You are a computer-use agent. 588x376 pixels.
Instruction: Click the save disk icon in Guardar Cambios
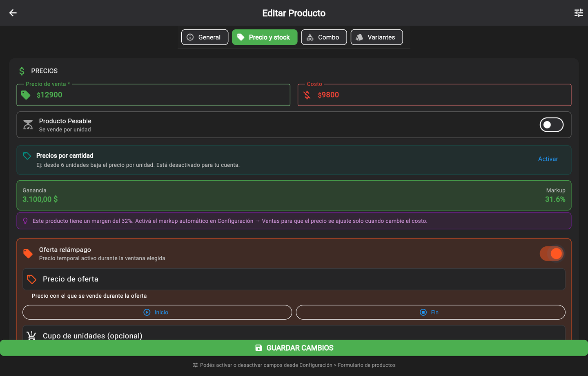tap(258, 348)
